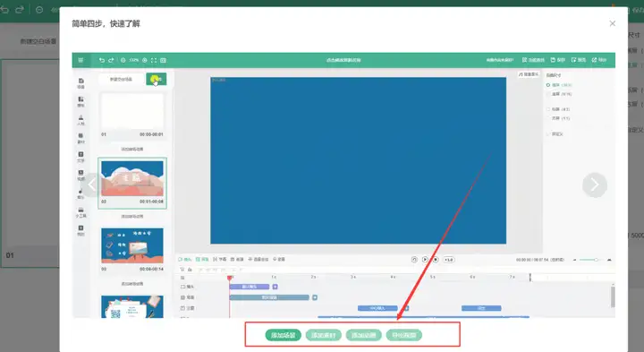Click Undo in the background editor toolbar
The image size is (644, 352).
point(5,9)
